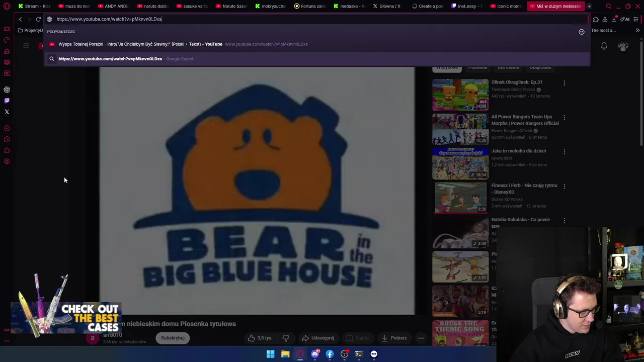Play Olinek Okrąglinek Ep.31 thumbnail
644x362 pixels.
460,95
